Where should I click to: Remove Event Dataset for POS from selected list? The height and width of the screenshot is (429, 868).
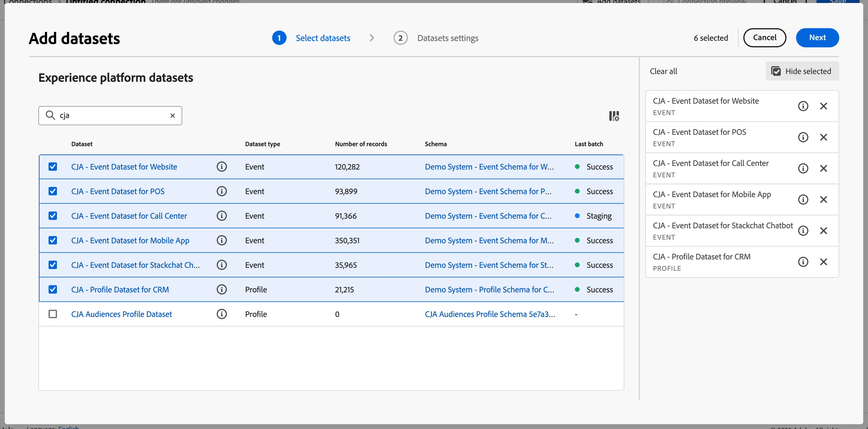[x=823, y=137]
